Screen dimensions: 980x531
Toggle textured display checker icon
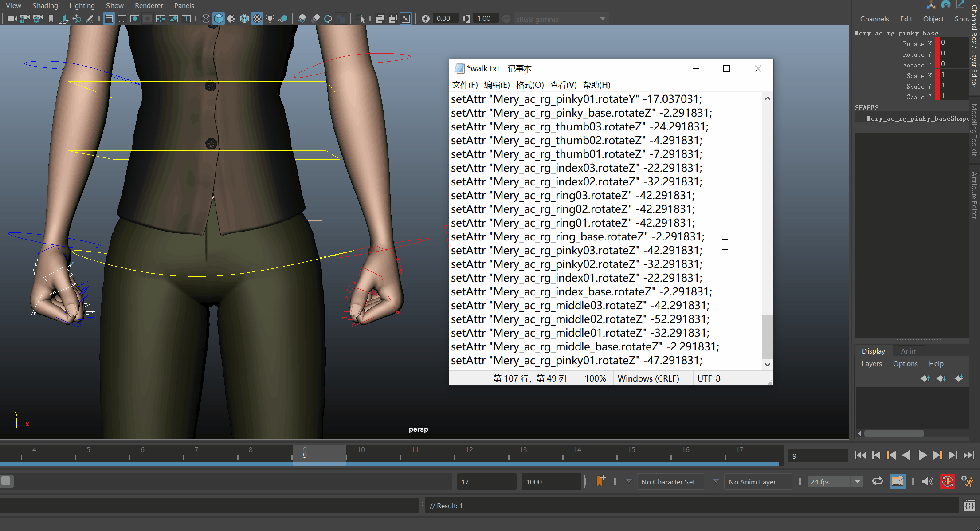257,19
